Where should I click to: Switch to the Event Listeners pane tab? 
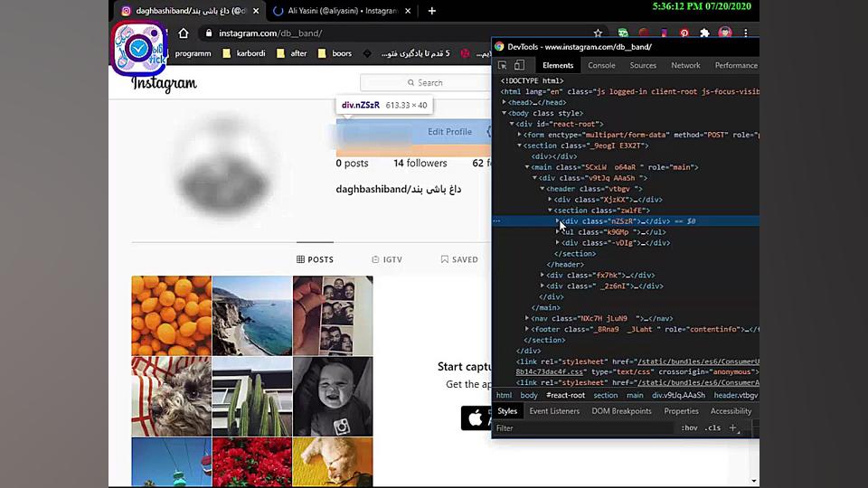pyautogui.click(x=554, y=411)
